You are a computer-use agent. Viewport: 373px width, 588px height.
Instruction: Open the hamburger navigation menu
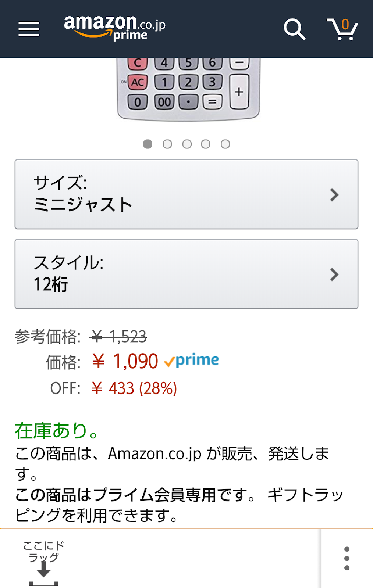(29, 29)
